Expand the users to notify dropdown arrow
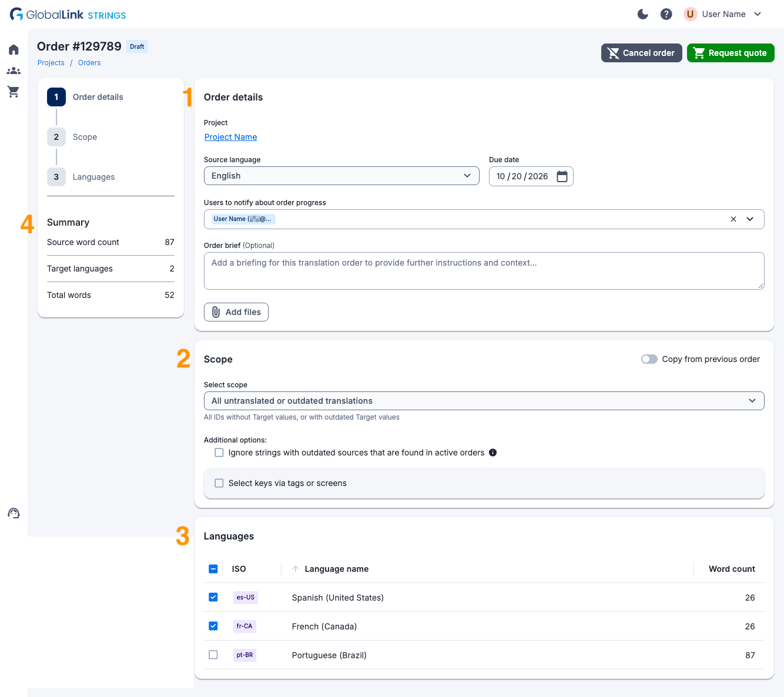784x697 pixels. pos(750,219)
